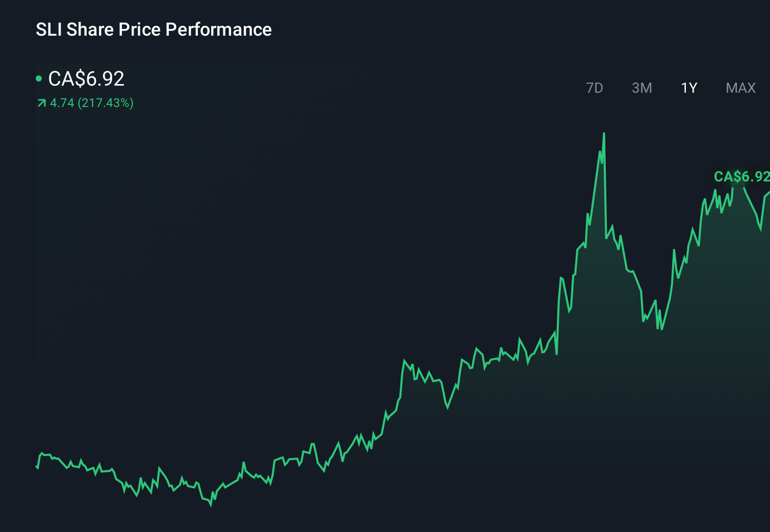Click the SLI Share Price Performance title
The width and height of the screenshot is (770, 532).
click(x=153, y=30)
